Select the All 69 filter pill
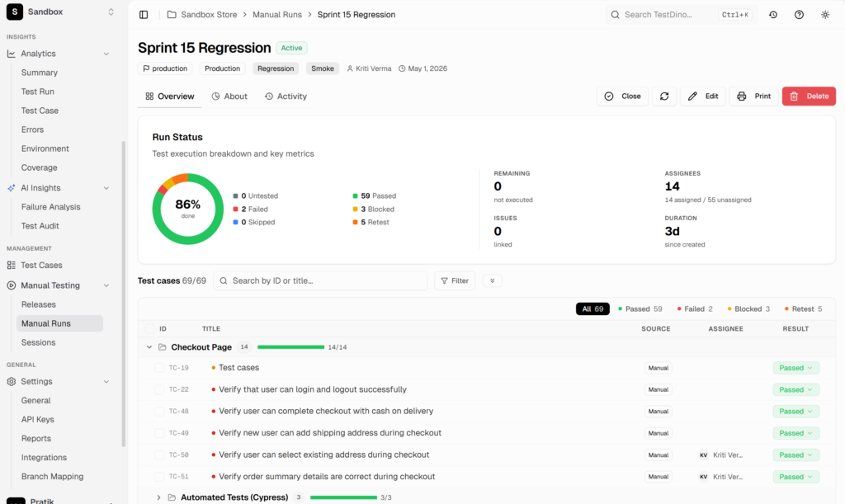Viewport: 845px width, 504px height. click(x=592, y=309)
